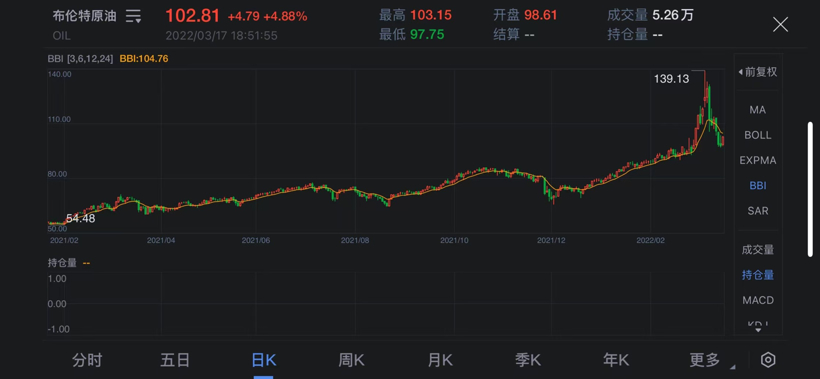
Task: Click the current price 102.81
Action: coord(192,16)
